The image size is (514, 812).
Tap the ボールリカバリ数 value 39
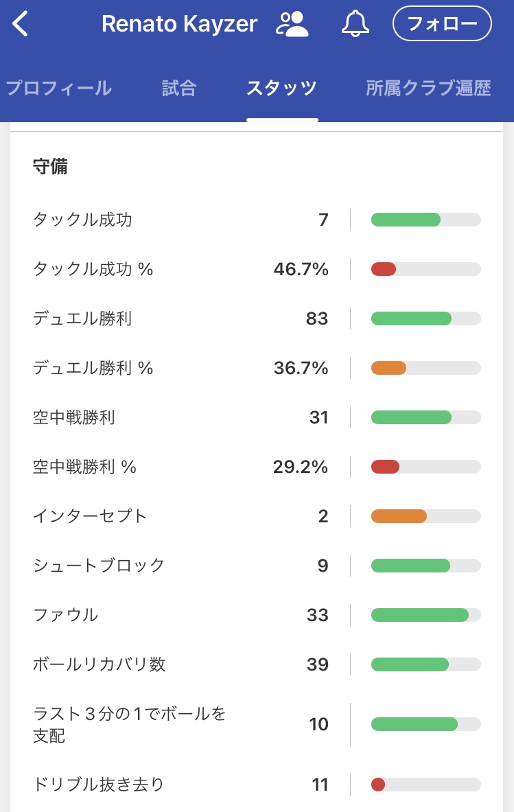(318, 664)
